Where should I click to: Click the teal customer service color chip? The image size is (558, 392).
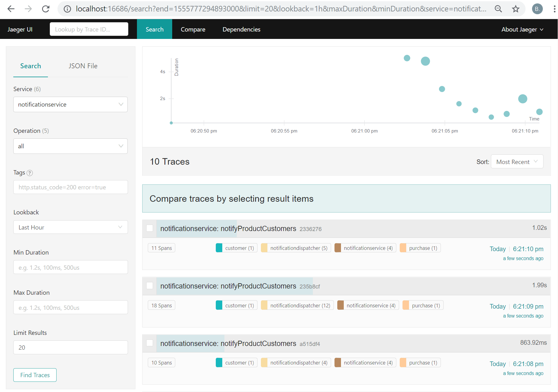[219, 248]
